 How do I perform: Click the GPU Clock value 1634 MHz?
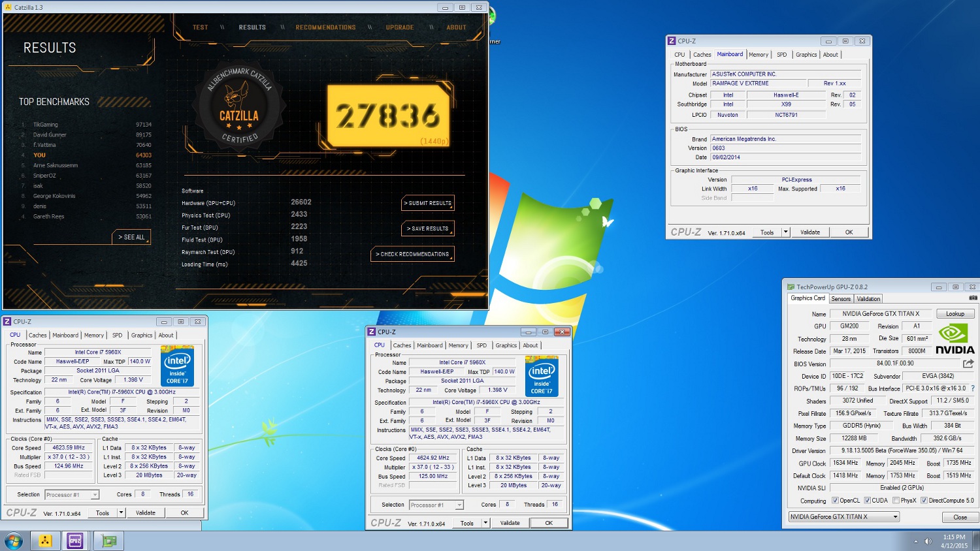coord(845,463)
